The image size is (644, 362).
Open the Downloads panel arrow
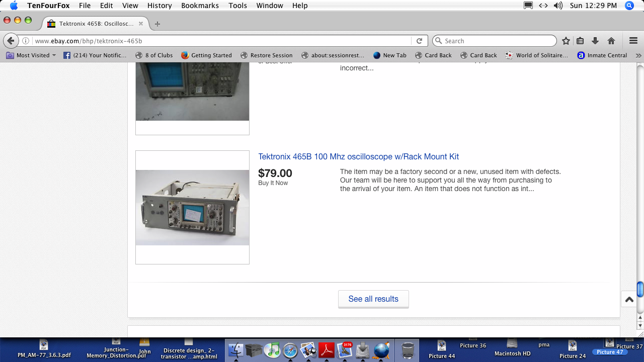click(x=595, y=41)
